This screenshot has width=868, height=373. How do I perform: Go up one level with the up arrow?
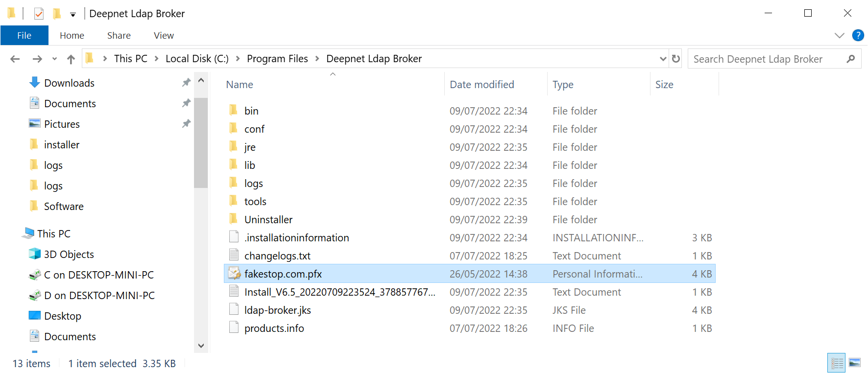click(71, 59)
